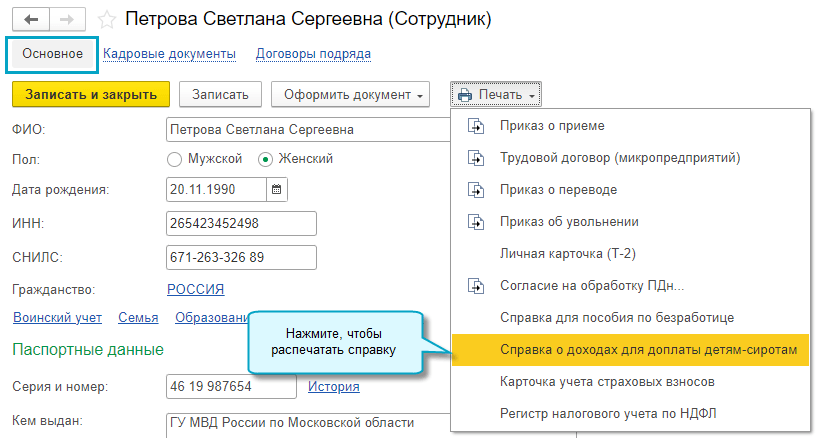Image resolution: width=817 pixels, height=438 pixels.
Task: Select the Женский gender radio button
Action: [265, 158]
